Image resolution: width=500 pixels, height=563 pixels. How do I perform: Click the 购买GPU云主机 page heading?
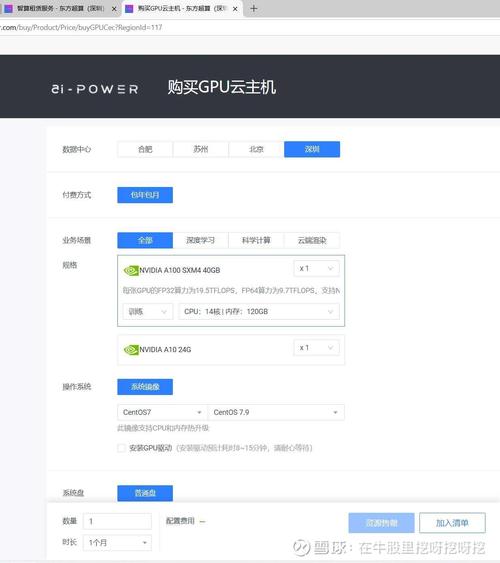click(x=222, y=87)
